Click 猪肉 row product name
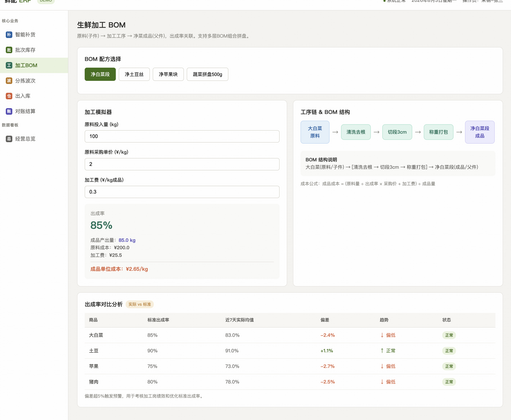Image resolution: width=511 pixels, height=420 pixels. (x=94, y=382)
